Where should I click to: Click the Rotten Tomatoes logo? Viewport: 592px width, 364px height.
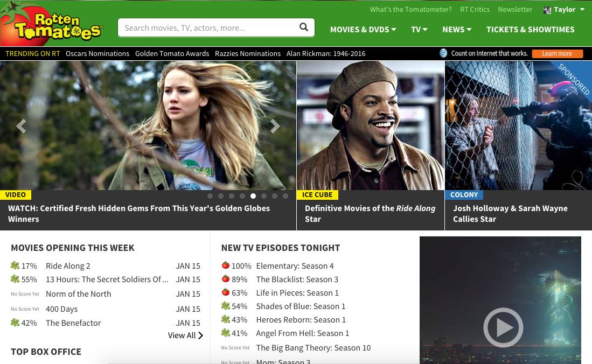click(52, 24)
